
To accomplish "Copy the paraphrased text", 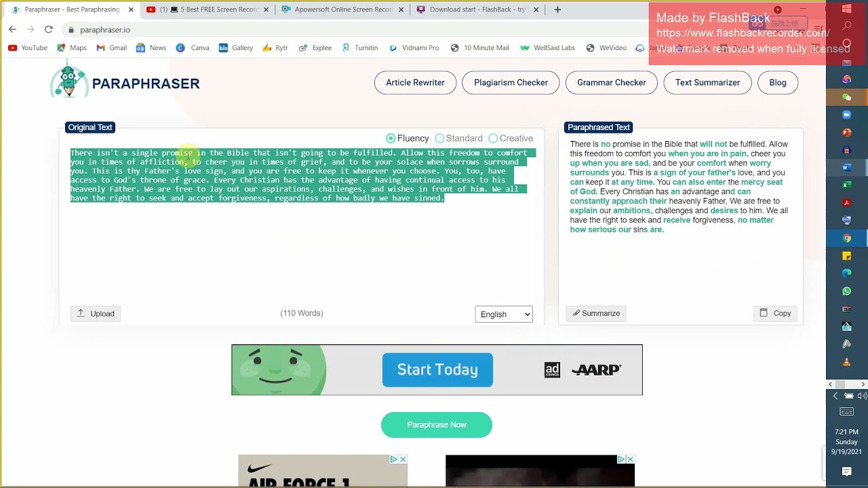I will coord(775,313).
